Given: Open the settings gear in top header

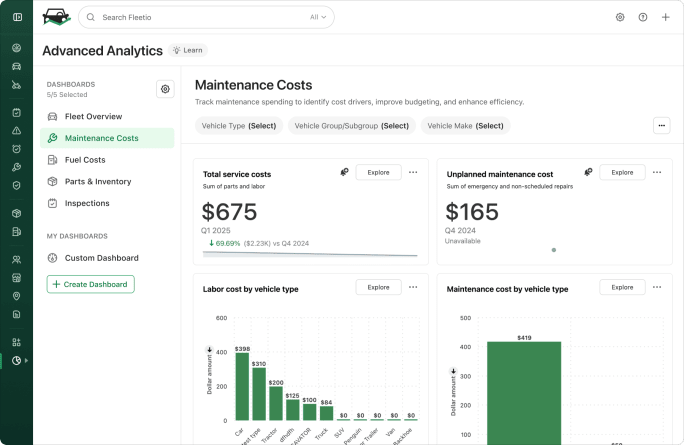Looking at the screenshot, I should point(620,17).
